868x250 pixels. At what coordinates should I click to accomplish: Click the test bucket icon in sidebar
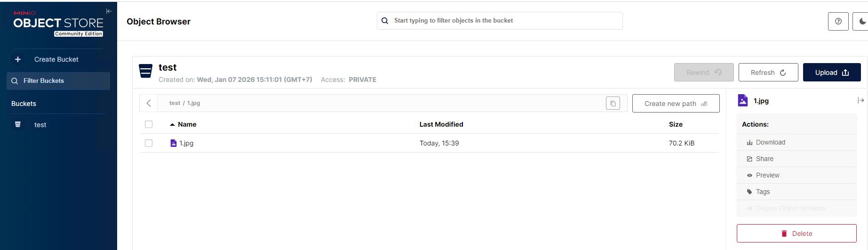pos(18,125)
